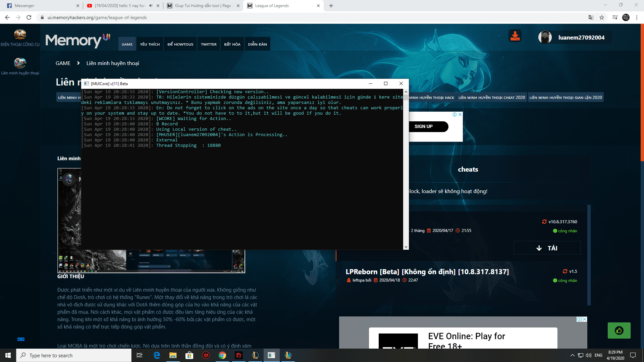Viewport: 644px width, 362px height.
Task: Switch to YouTube hello nay tab
Action: point(123,6)
